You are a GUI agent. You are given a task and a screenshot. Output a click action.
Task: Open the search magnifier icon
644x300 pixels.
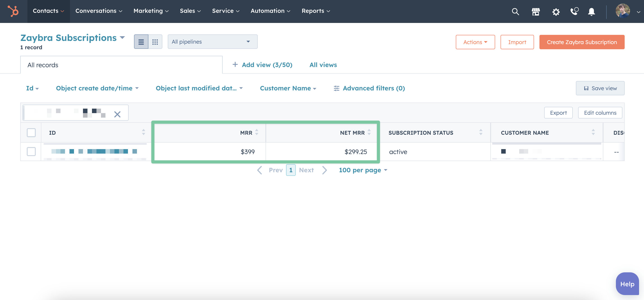click(515, 11)
